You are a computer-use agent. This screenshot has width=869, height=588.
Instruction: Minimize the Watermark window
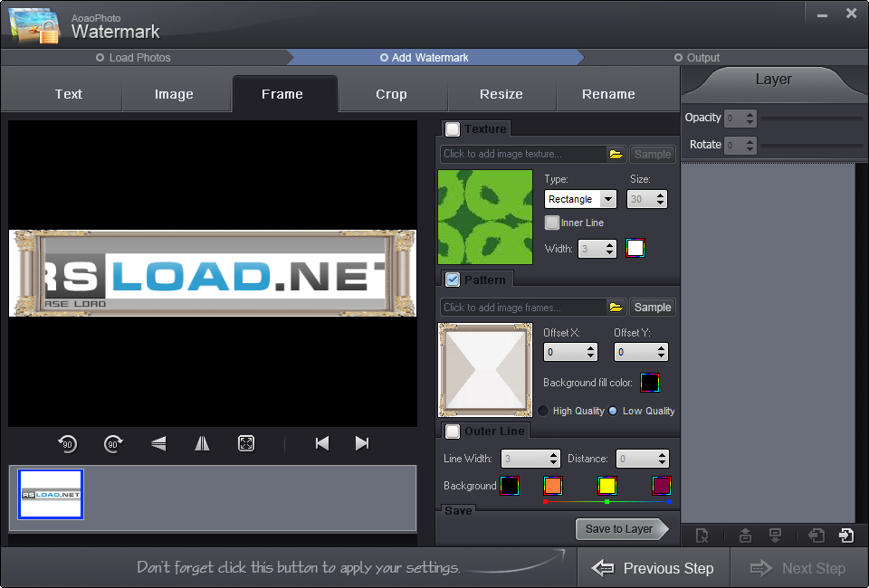(823, 15)
